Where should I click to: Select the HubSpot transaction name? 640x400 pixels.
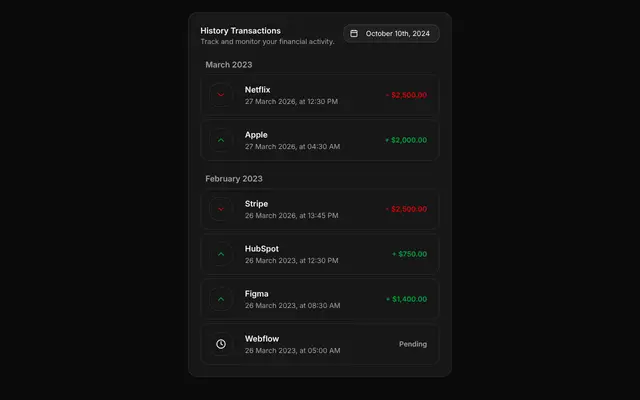pyautogui.click(x=262, y=249)
